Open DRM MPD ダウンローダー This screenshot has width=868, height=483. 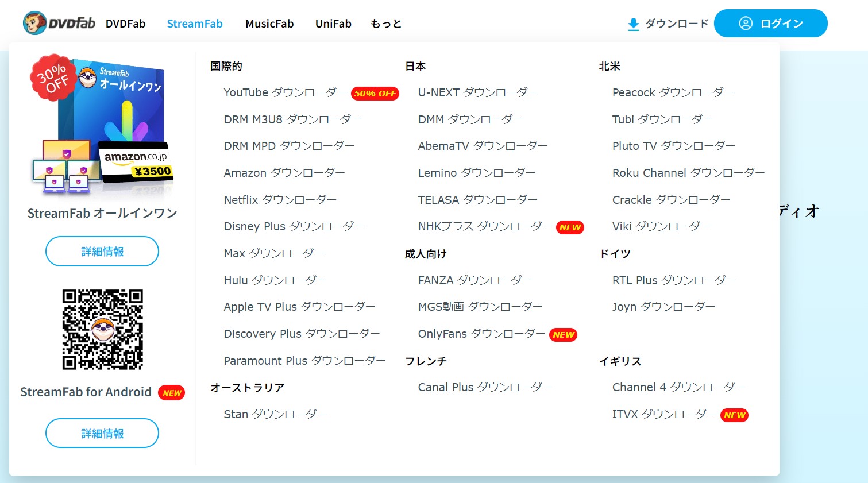289,146
